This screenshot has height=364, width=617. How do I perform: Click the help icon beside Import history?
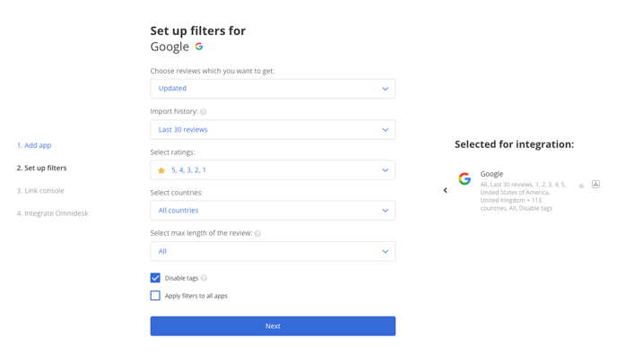pyautogui.click(x=203, y=112)
